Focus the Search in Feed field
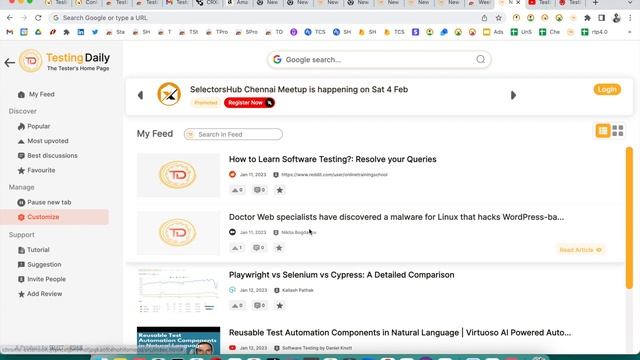 coord(233,134)
